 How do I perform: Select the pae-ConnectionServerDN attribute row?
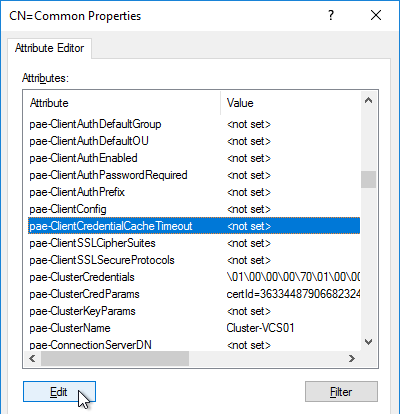click(194, 345)
